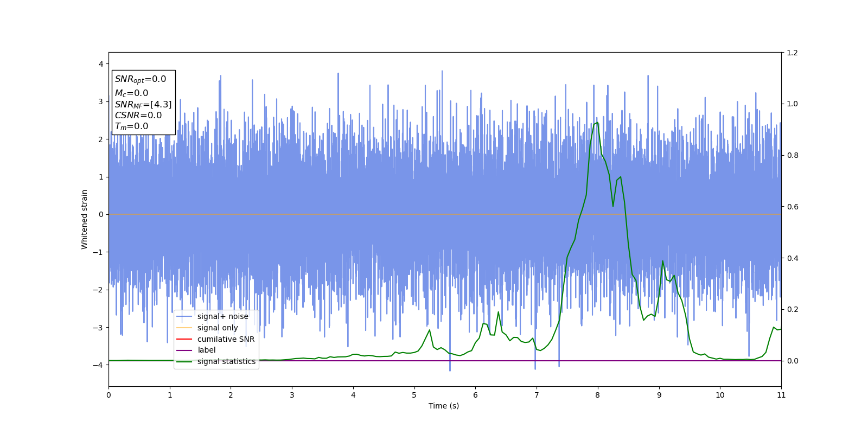Click right y-axis tick label 0.6
Screen dimensions: 868x434
tap(792, 207)
